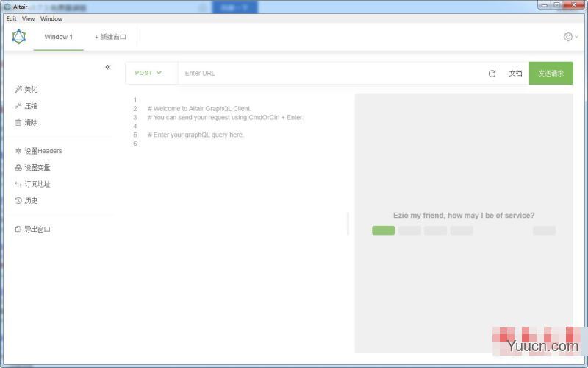
Task: Click the + 新建窗口 new window tab
Action: (x=110, y=37)
